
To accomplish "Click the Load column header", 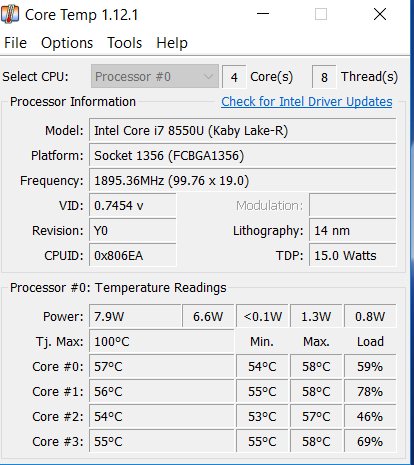I will [370, 341].
